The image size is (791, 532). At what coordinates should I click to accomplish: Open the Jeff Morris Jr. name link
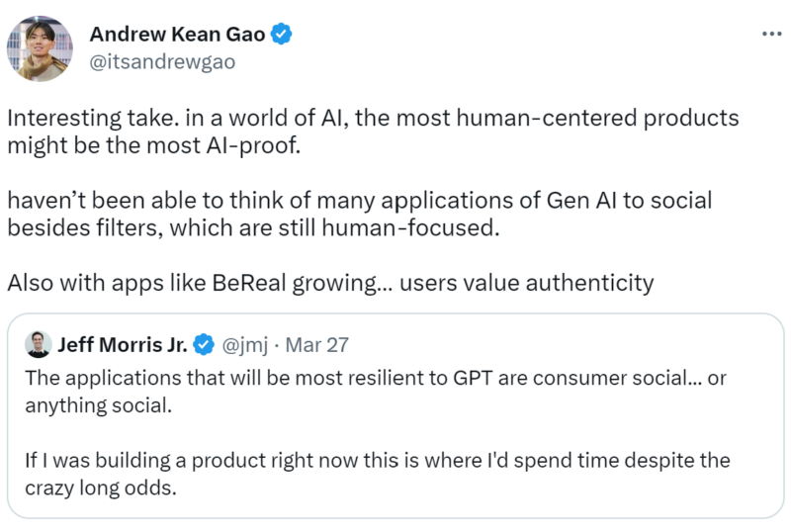[122, 345]
